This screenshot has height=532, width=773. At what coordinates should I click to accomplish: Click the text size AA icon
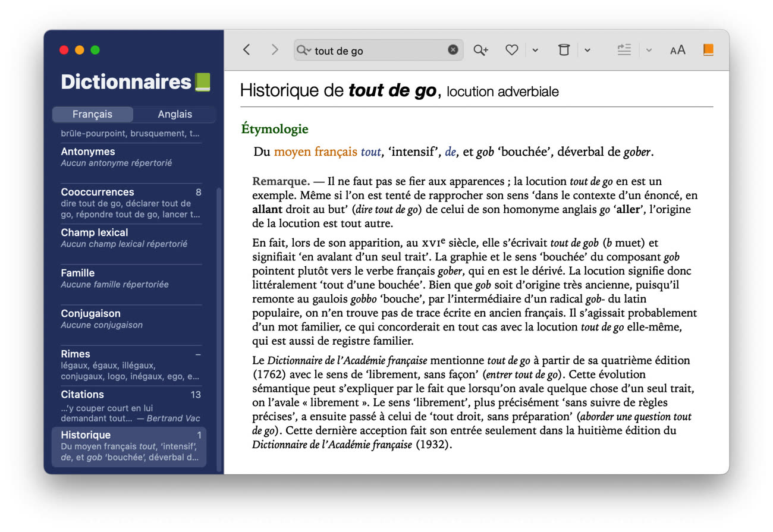click(677, 50)
